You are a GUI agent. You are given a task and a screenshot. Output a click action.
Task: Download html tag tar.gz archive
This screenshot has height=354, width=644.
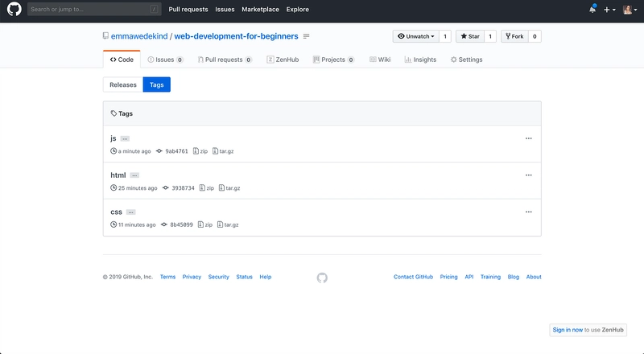tap(229, 188)
